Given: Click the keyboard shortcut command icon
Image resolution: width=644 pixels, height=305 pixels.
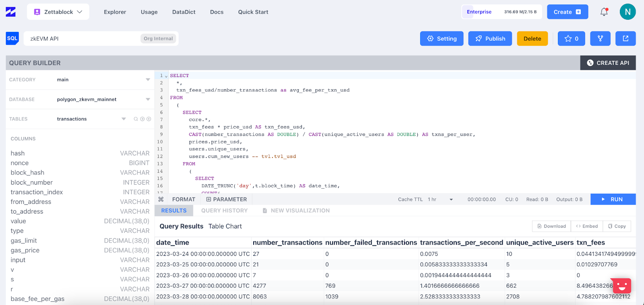Looking at the screenshot, I should pos(161,199).
